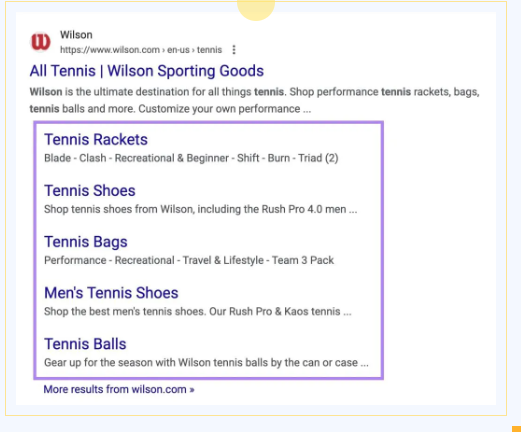
Task: Click Team 3 Pack bags sub-link
Action: 303,260
